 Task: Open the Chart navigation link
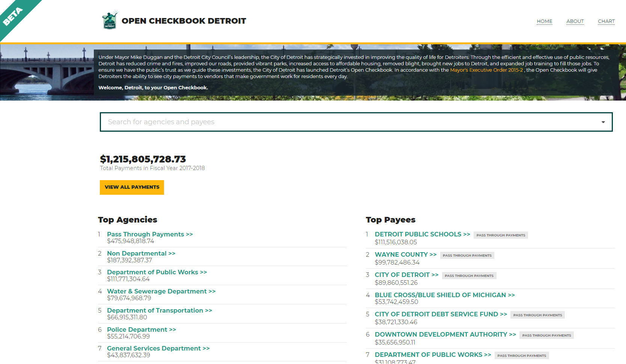pyautogui.click(x=606, y=21)
